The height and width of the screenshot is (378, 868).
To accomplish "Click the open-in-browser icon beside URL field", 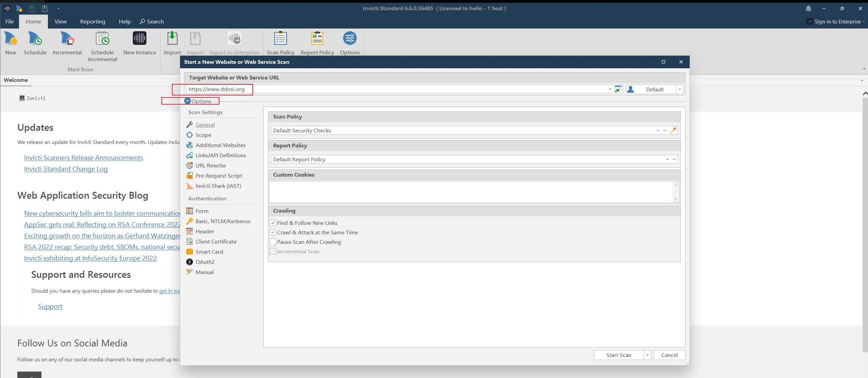I will [618, 89].
